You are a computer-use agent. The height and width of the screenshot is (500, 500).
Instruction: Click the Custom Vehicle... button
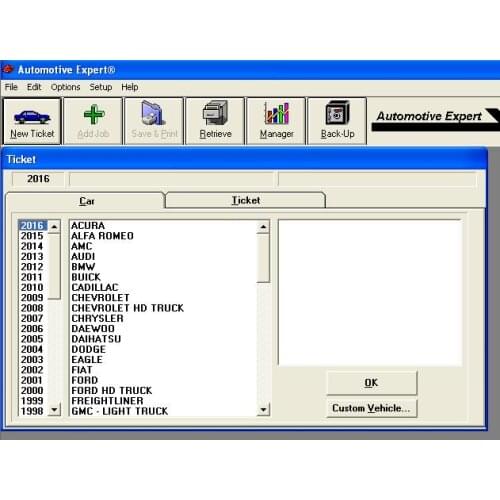pos(371,408)
